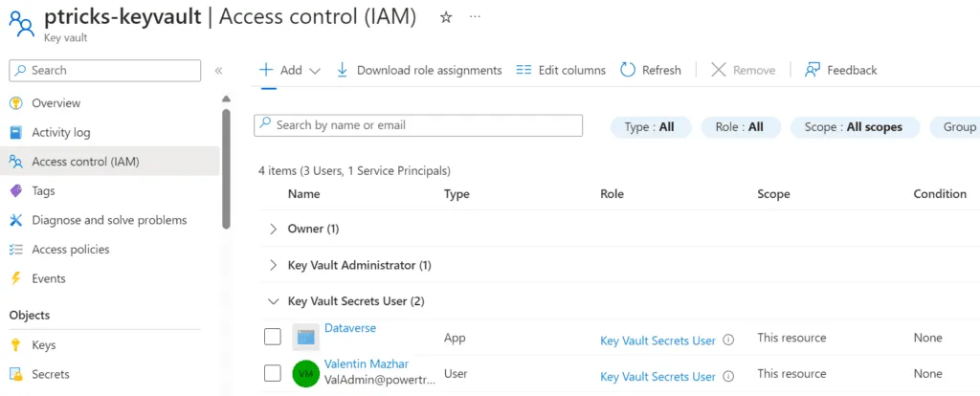980x396 pixels.
Task: Click the Scope column header
Action: [x=773, y=194]
